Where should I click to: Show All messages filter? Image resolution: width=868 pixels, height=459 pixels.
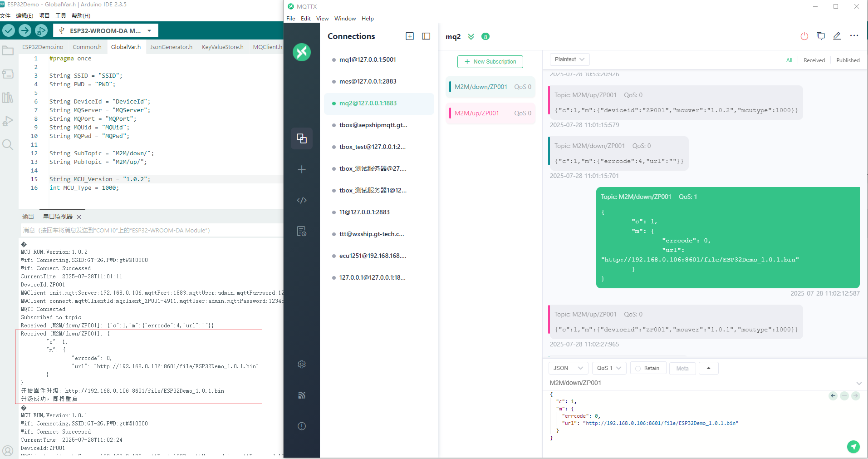[x=789, y=60]
